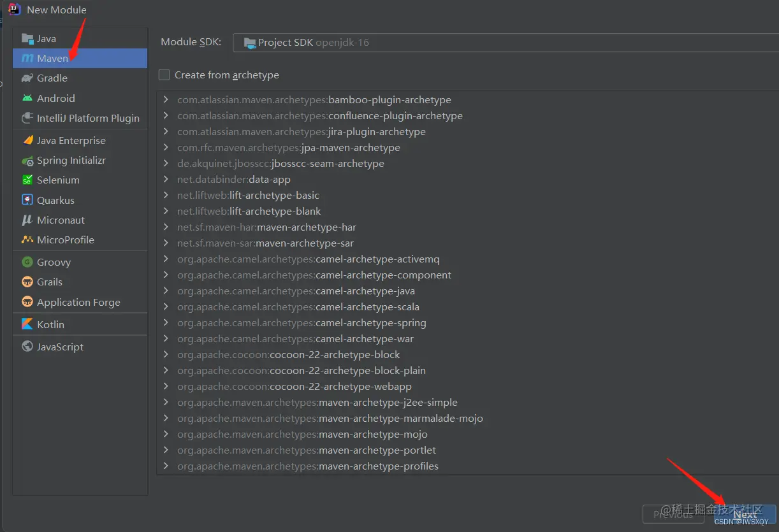Enable Create from archetype checkbox
Image resolution: width=779 pixels, height=532 pixels.
pyautogui.click(x=164, y=75)
